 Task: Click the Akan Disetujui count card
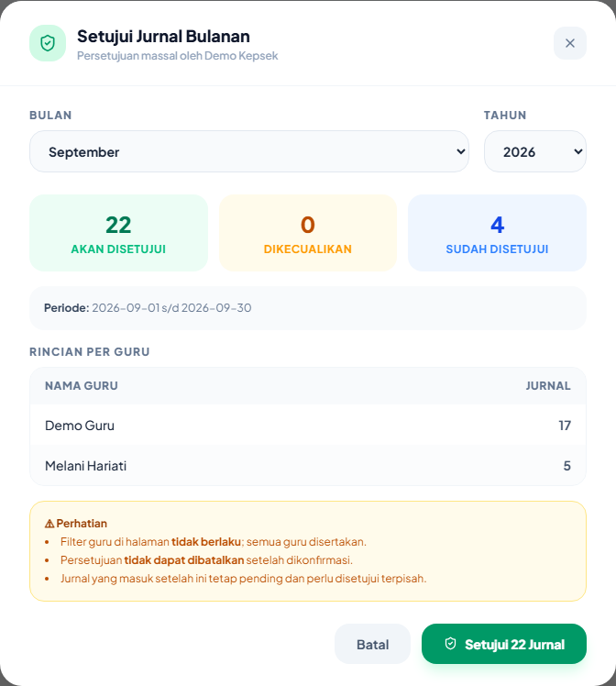118,233
